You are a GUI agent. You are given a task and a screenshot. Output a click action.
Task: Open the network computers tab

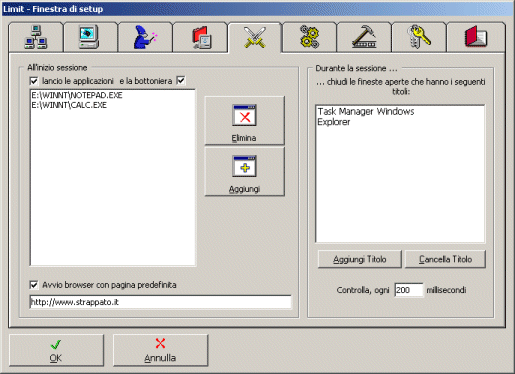(x=36, y=37)
